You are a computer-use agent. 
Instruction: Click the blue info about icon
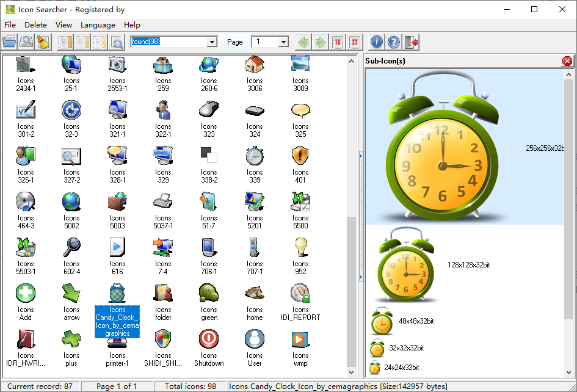[377, 42]
